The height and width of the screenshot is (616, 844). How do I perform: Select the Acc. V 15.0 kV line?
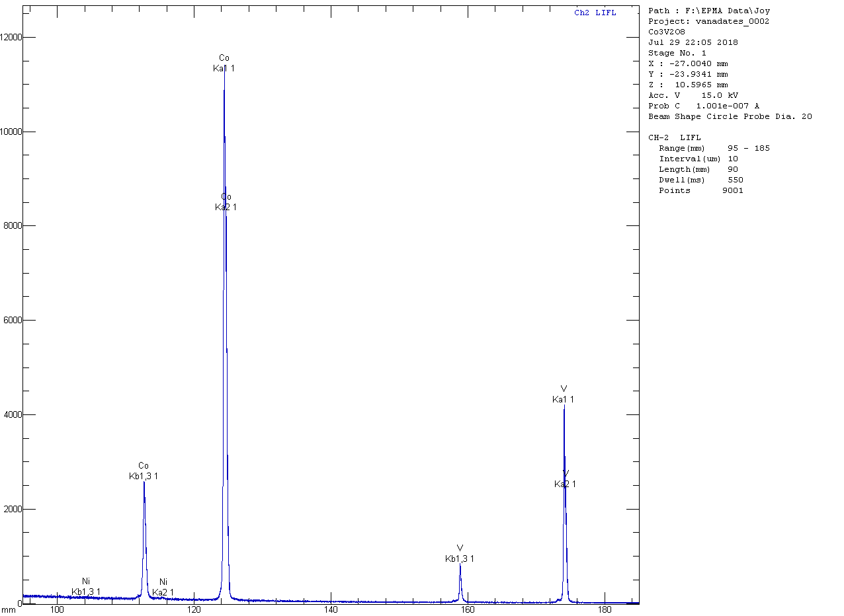(693, 95)
